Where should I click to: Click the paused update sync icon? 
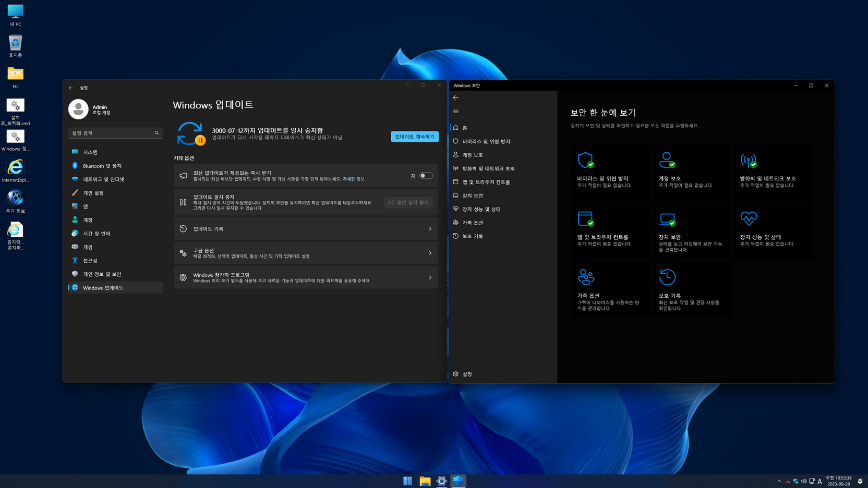pyautogui.click(x=190, y=133)
